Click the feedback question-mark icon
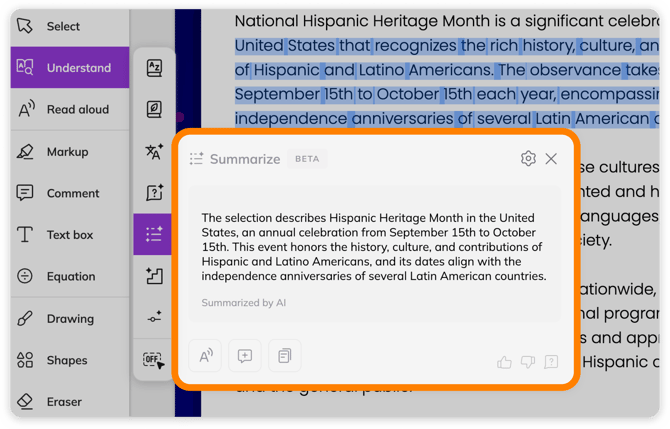 pyautogui.click(x=551, y=362)
